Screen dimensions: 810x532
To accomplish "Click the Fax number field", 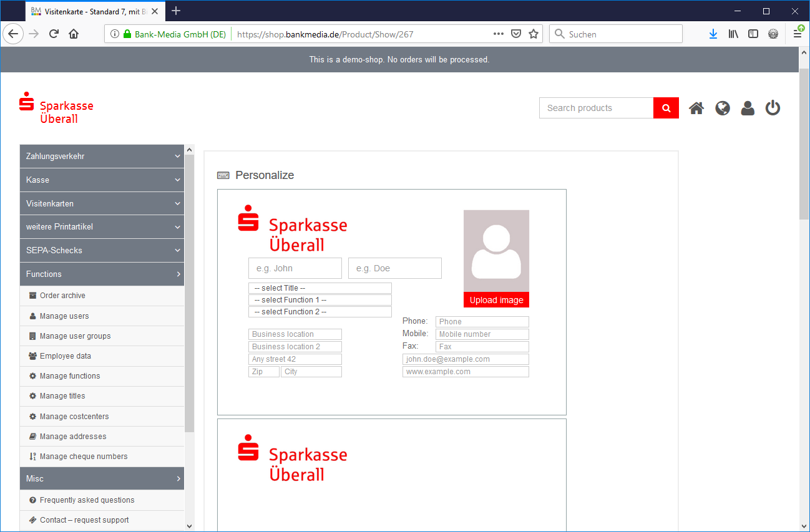I will (x=482, y=347).
